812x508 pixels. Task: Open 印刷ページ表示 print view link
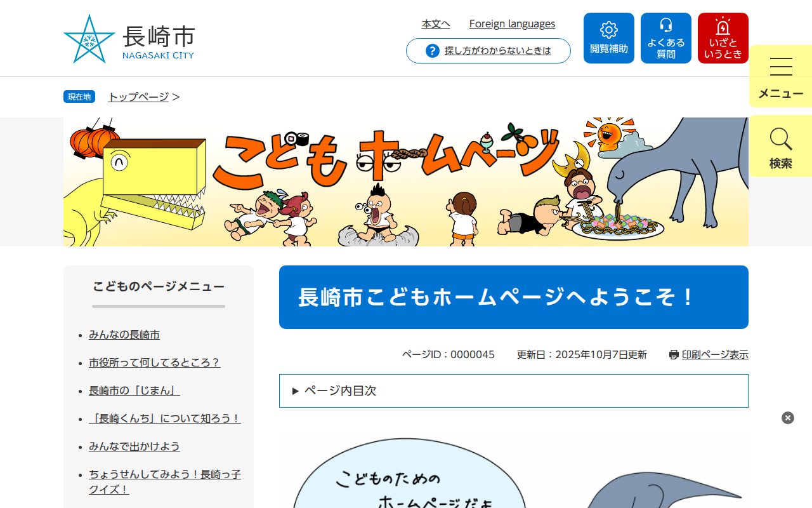[x=715, y=355]
